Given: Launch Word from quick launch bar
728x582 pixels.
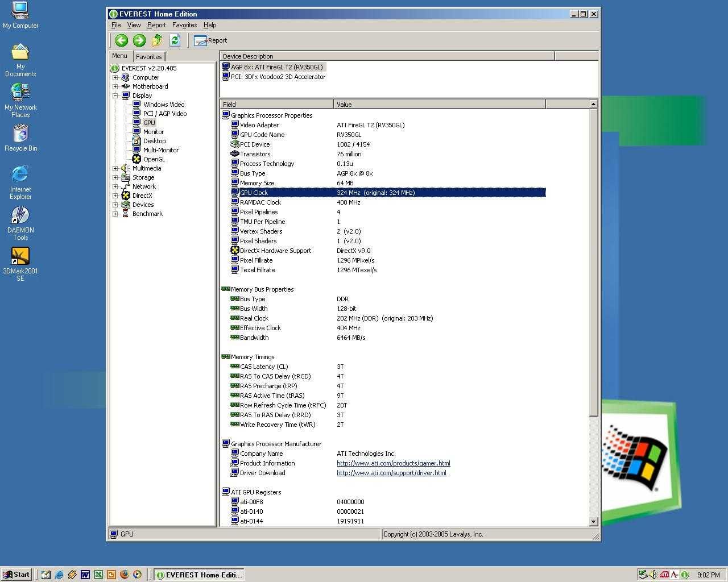Looking at the screenshot, I should tap(85, 575).
